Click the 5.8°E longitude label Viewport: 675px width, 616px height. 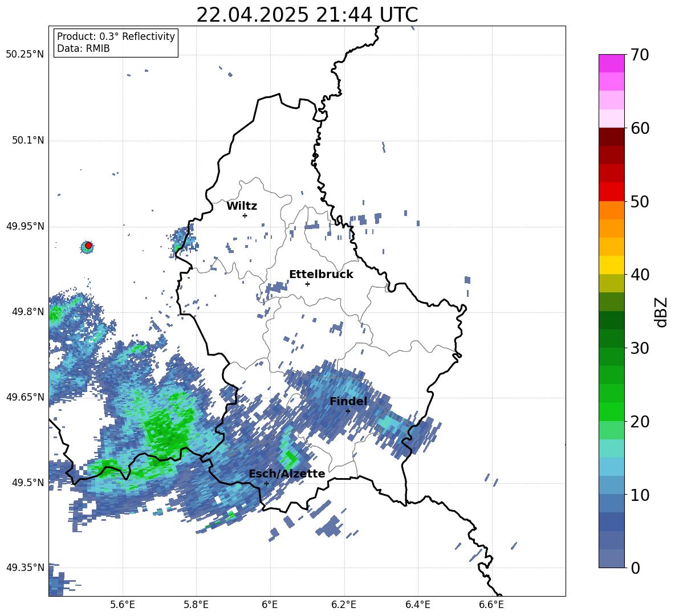pyautogui.click(x=196, y=605)
